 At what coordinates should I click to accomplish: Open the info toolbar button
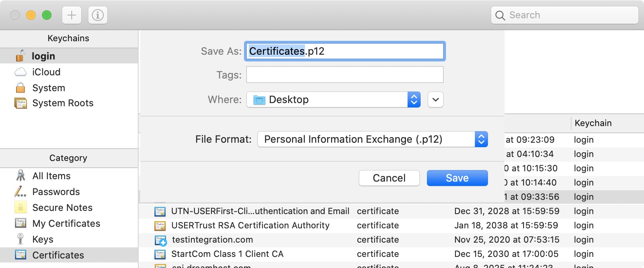[98, 15]
